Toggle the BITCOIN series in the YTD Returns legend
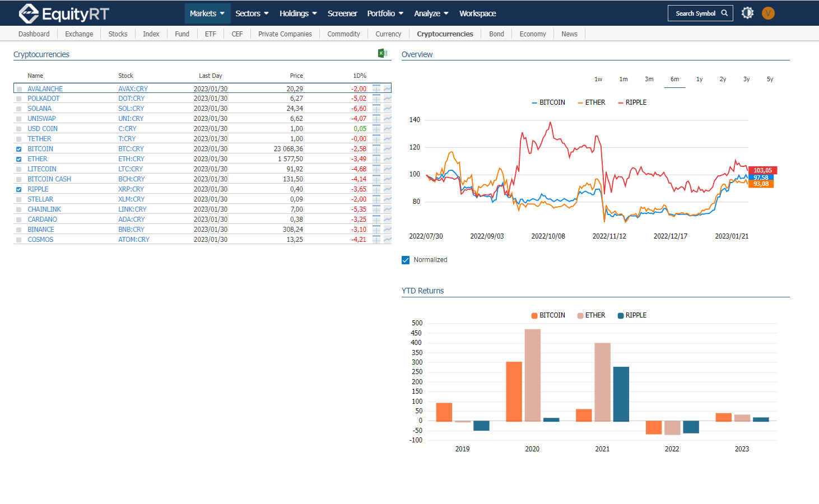 [x=548, y=315]
